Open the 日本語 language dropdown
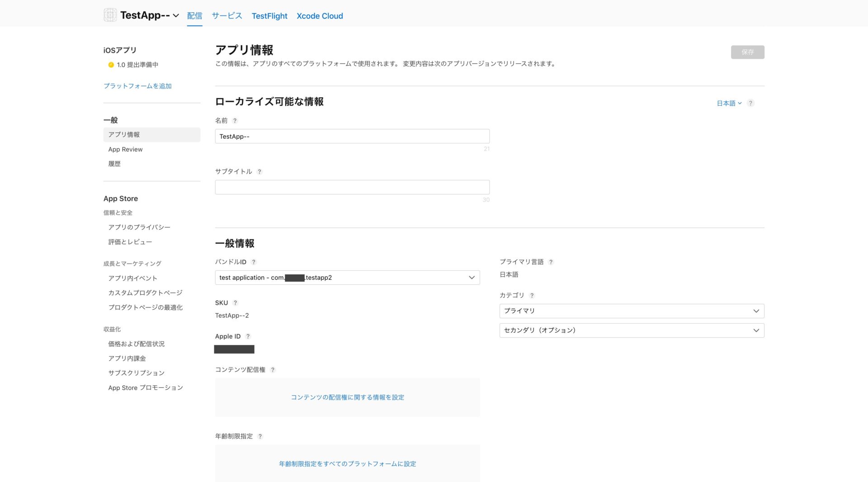Image resolution: width=868 pixels, height=482 pixels. coord(729,103)
